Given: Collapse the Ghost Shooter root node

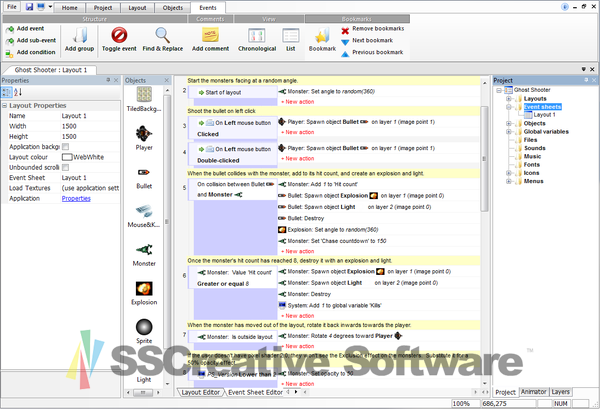Looking at the screenshot, I should (x=499, y=90).
